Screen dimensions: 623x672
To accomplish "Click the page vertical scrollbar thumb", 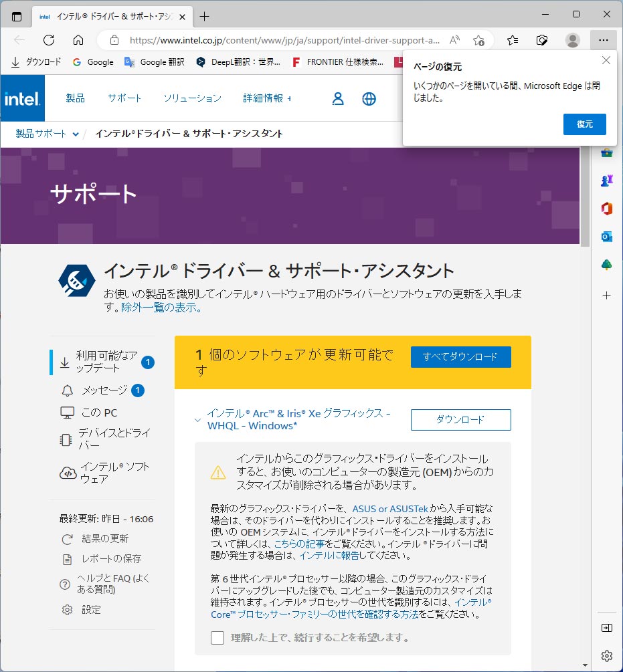I will 585,195.
